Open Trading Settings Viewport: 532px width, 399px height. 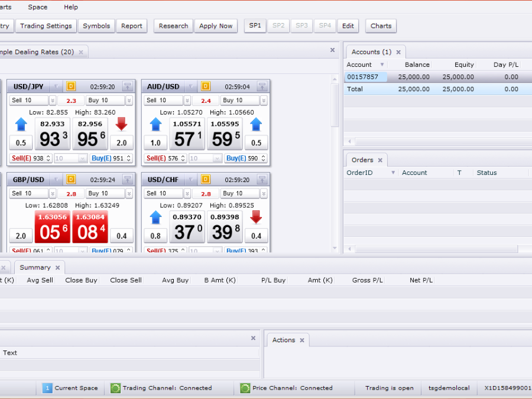(x=46, y=26)
